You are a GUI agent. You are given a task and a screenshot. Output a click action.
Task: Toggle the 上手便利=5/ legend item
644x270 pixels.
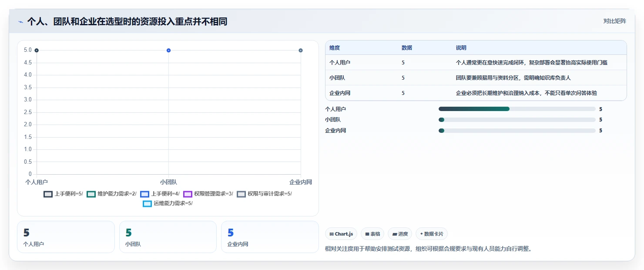coord(63,194)
